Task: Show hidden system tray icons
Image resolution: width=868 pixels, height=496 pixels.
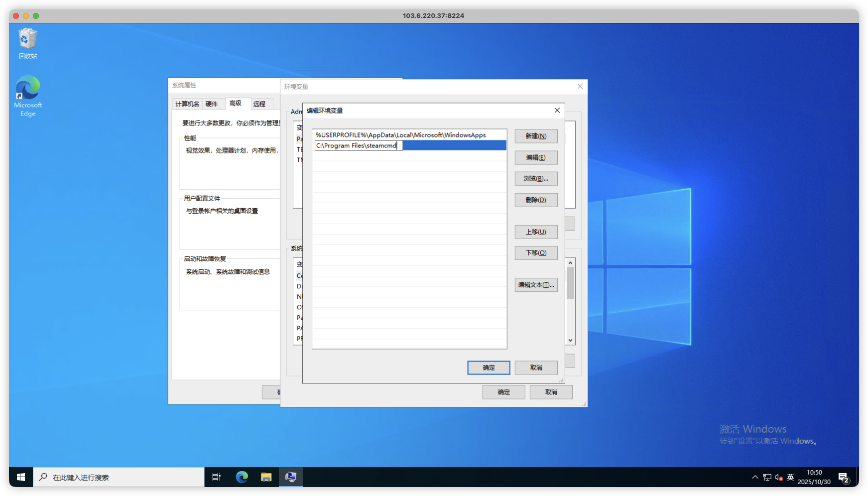Action: [755, 478]
